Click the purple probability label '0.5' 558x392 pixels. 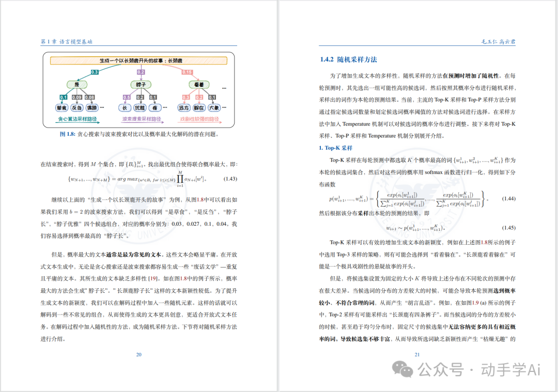[x=127, y=97]
